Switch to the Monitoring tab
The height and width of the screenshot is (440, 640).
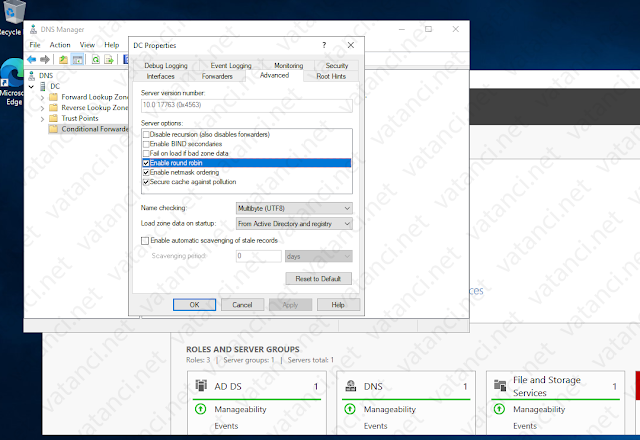coord(289,65)
